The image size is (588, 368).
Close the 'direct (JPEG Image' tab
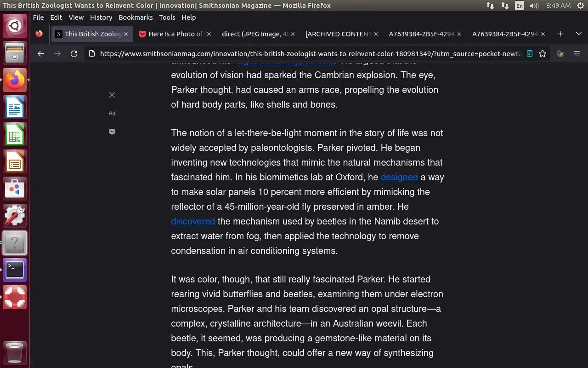tap(293, 34)
